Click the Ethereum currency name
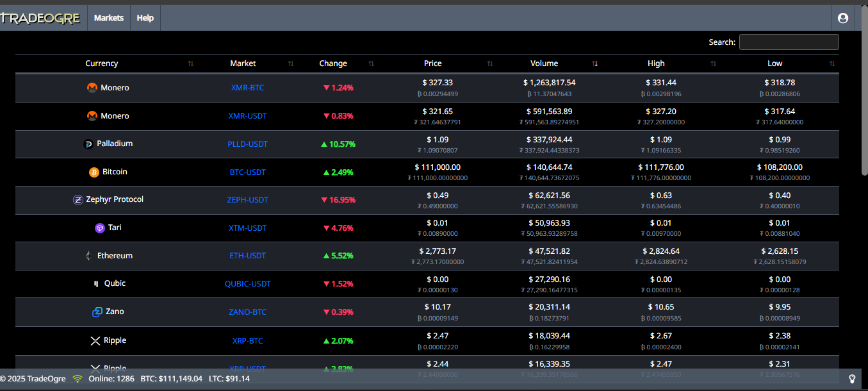868x391 pixels. (115, 256)
